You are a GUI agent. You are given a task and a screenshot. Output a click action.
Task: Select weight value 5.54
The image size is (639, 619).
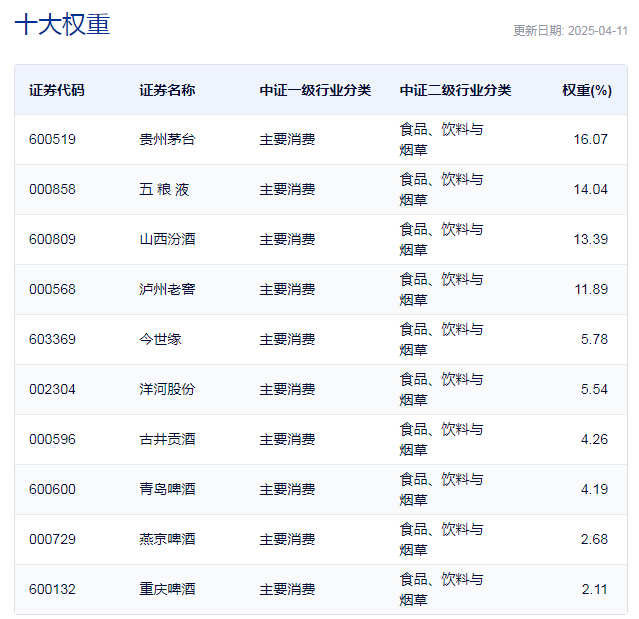pos(594,390)
